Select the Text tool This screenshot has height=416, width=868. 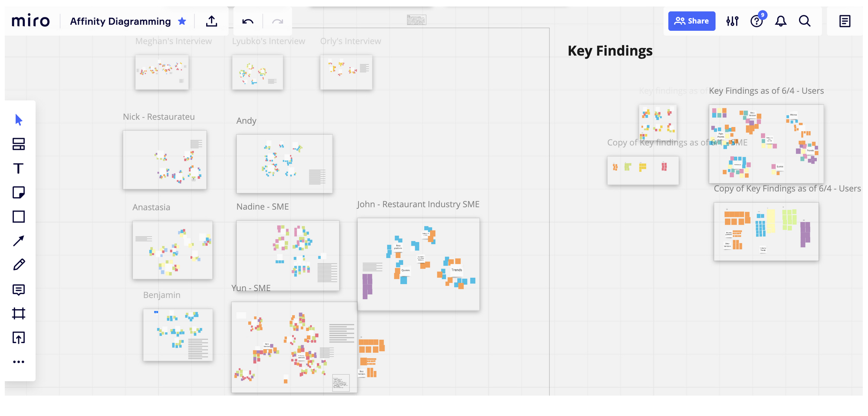click(18, 168)
